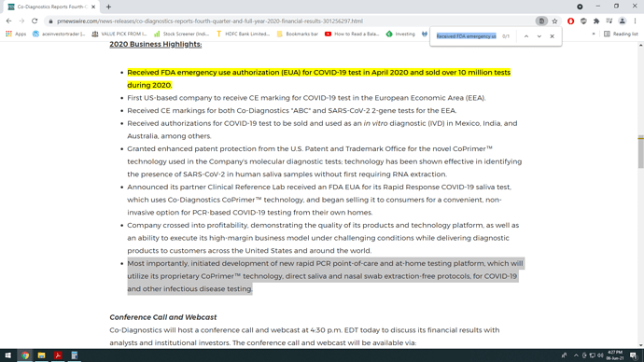
Task: Open the Stock Screener bookmark
Action: click(x=182, y=35)
